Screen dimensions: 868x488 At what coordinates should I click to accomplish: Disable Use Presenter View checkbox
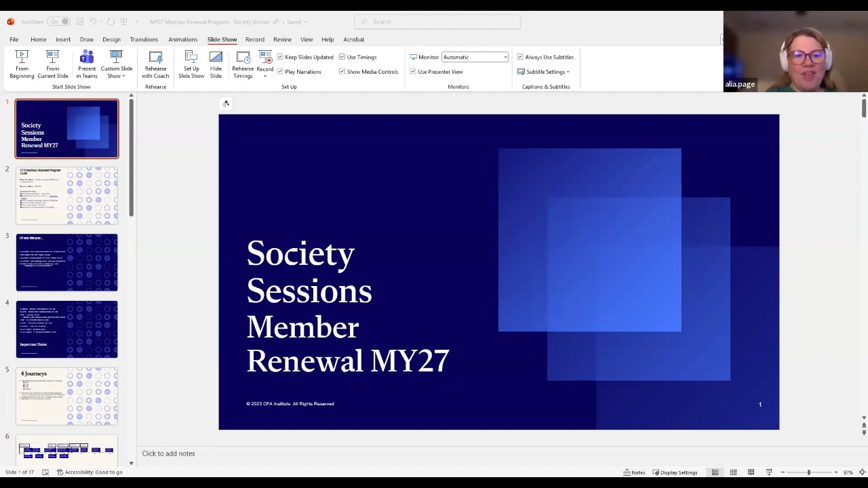tap(413, 72)
